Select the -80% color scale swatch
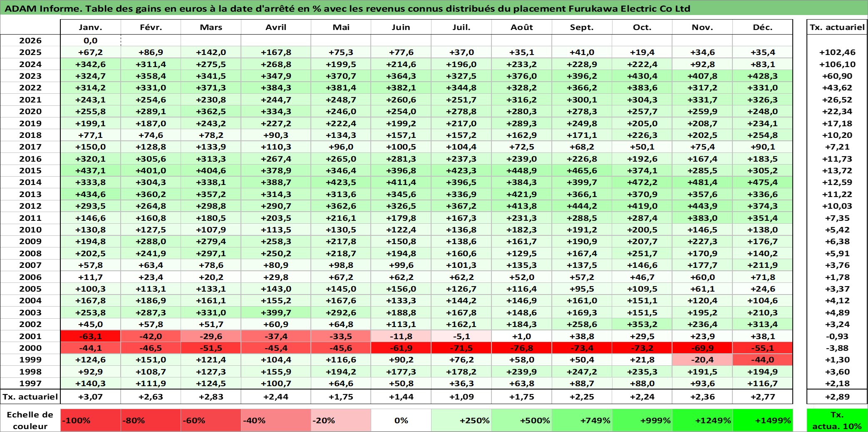Image resolution: width=868 pixels, height=432 pixels. pyautogui.click(x=151, y=420)
